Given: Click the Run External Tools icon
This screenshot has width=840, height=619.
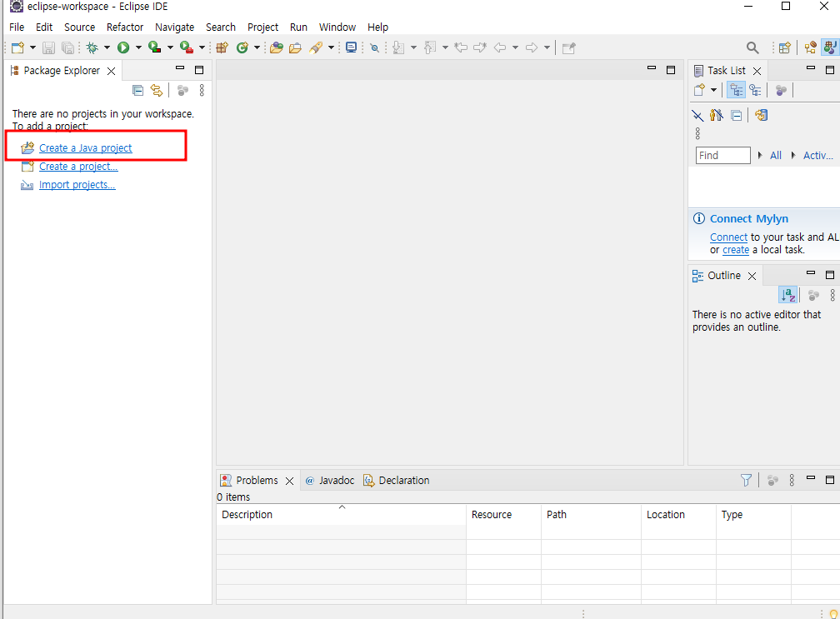Looking at the screenshot, I should (x=187, y=47).
